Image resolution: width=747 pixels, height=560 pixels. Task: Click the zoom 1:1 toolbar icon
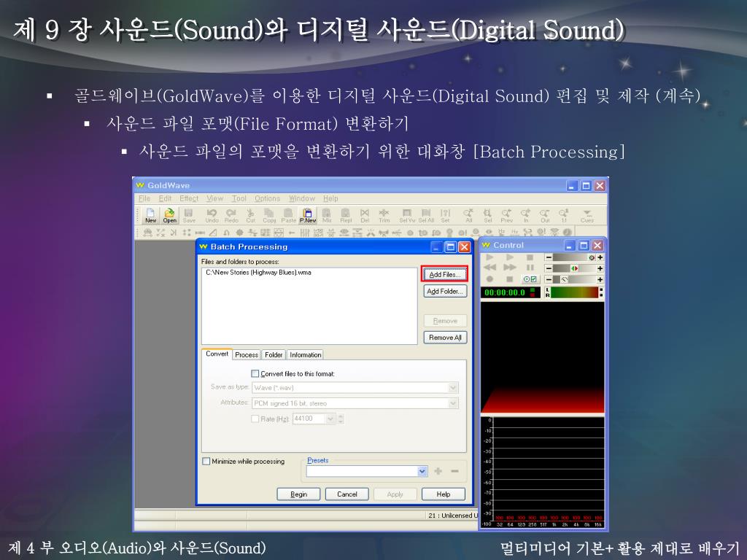tap(564, 215)
